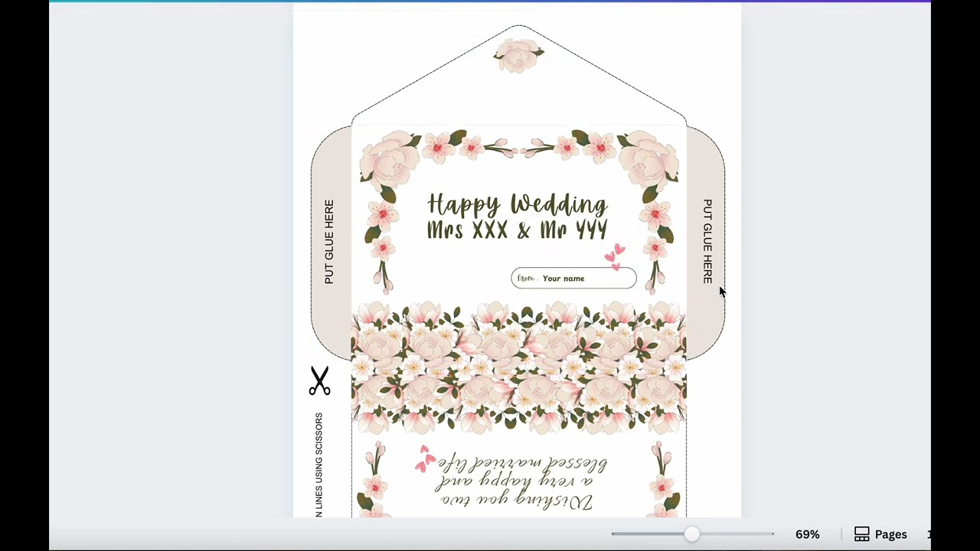Select the wide floral band graphic
Image resolution: width=980 pixels, height=551 pixels.
click(x=518, y=367)
